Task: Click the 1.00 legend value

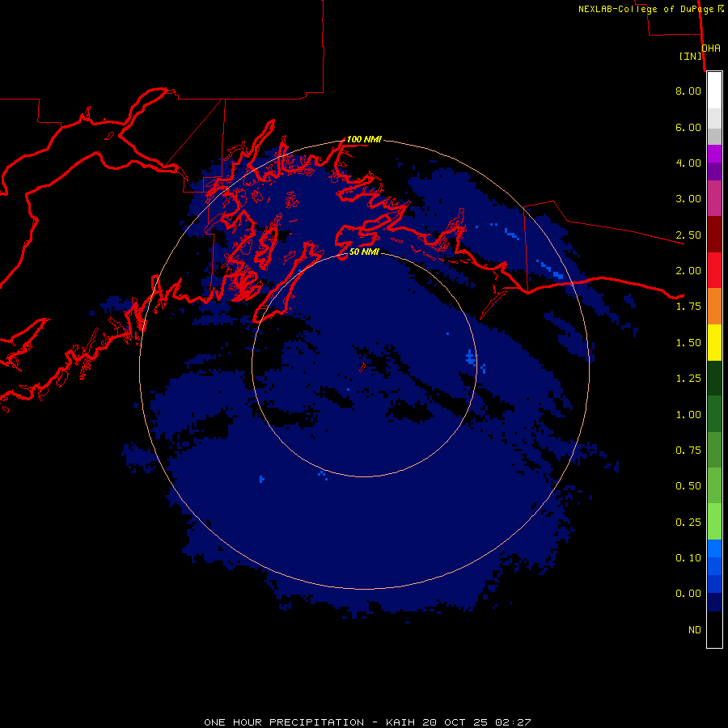Action: click(x=688, y=415)
